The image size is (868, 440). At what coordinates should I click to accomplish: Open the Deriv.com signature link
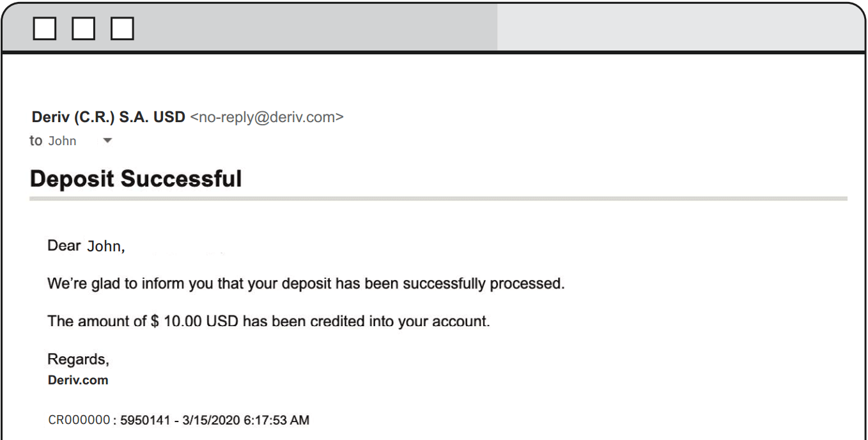(78, 381)
